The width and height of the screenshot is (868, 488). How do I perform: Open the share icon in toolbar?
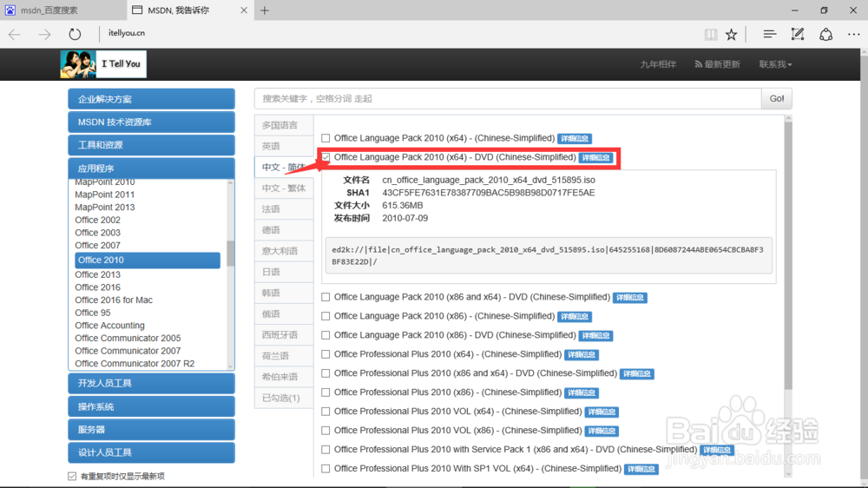pos(826,35)
